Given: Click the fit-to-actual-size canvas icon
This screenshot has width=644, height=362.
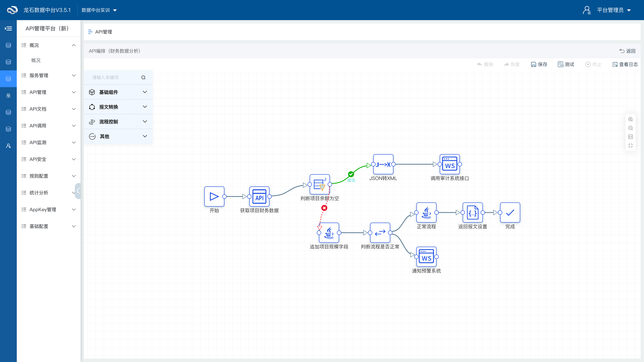Looking at the screenshot, I should coord(631,137).
